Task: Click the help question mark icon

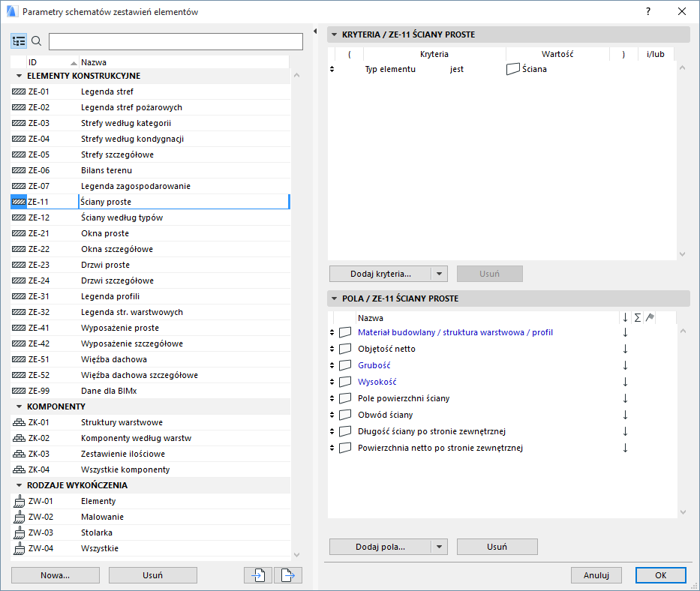Action: pyautogui.click(x=648, y=11)
